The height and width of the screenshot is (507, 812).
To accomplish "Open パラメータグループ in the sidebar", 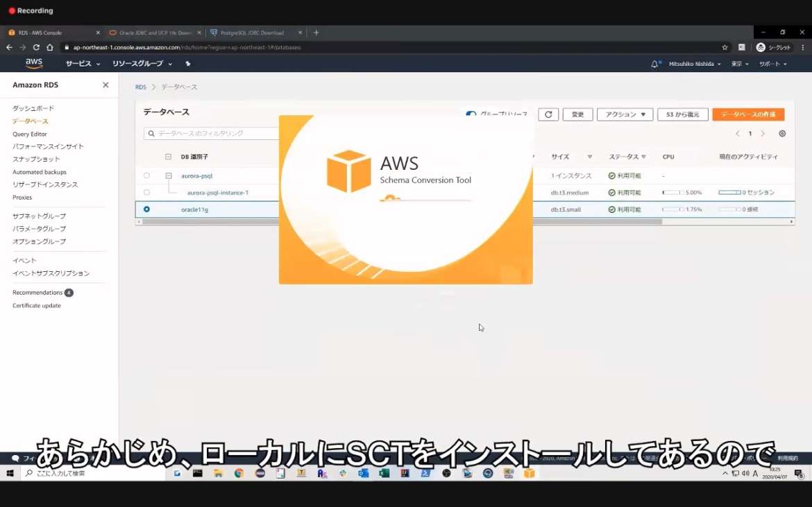I will pyautogui.click(x=40, y=229).
